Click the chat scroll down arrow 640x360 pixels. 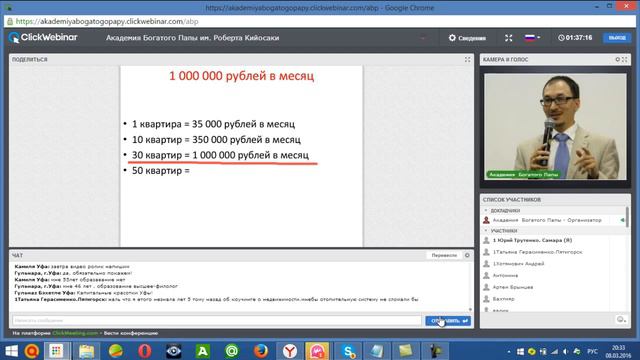click(x=470, y=310)
